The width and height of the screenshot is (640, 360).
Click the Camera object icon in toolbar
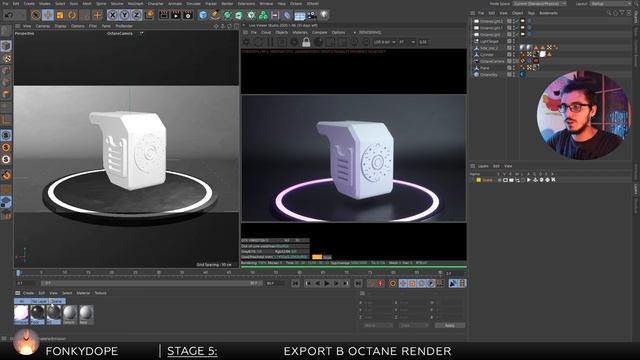pyautogui.click(x=312, y=15)
